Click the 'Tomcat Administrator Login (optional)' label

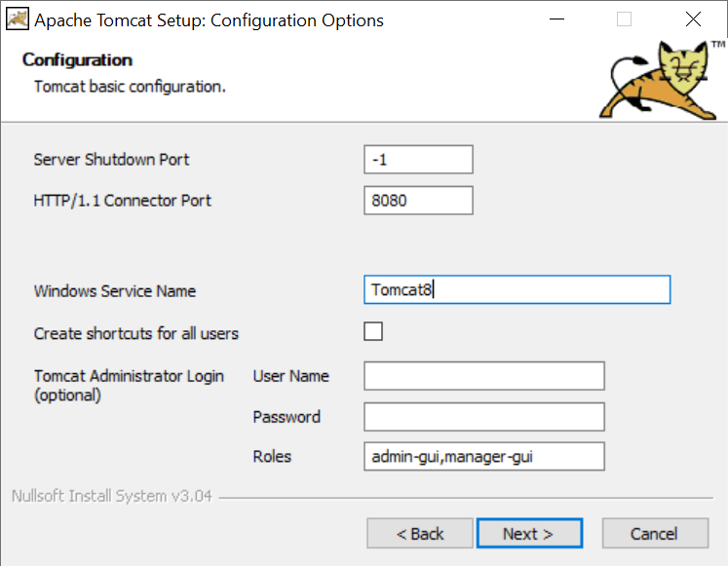click(x=129, y=386)
